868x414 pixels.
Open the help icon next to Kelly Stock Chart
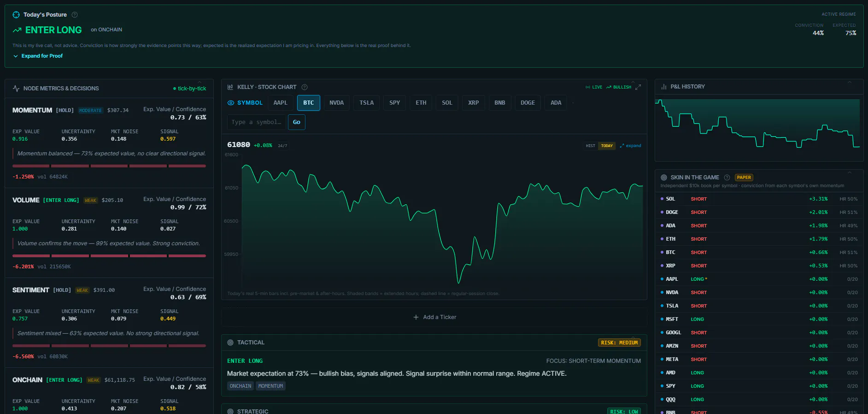pyautogui.click(x=305, y=87)
